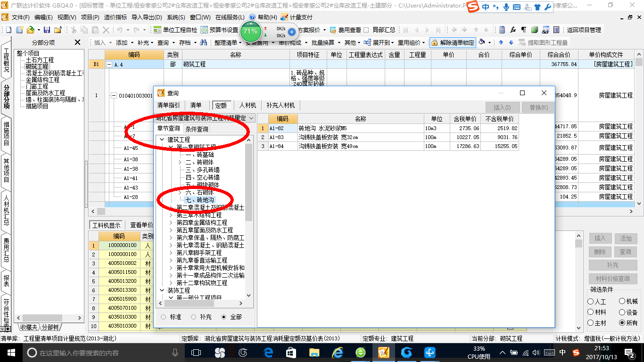644x362 pixels.
Task: Select the 材料 filter radio button
Action: tap(591, 312)
